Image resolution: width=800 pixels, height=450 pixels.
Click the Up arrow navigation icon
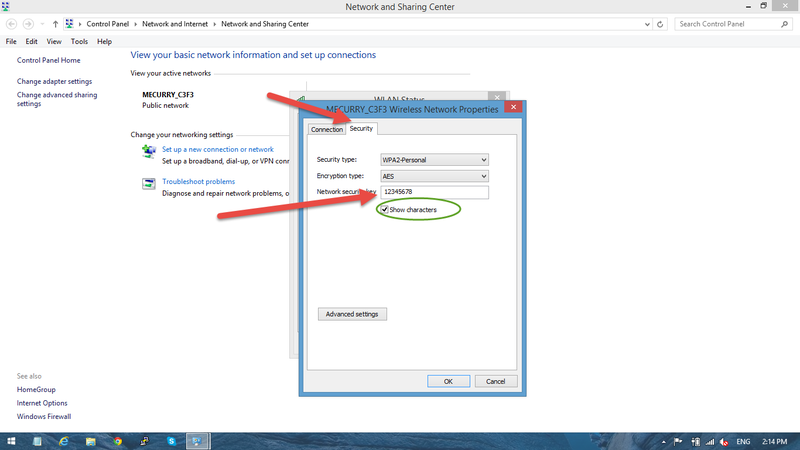coord(55,23)
